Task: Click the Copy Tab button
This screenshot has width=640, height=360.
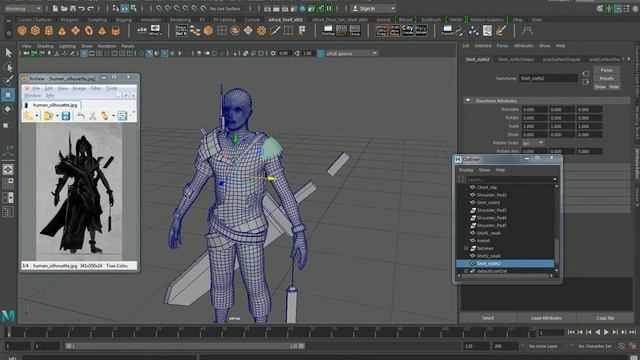Action: pos(605,318)
